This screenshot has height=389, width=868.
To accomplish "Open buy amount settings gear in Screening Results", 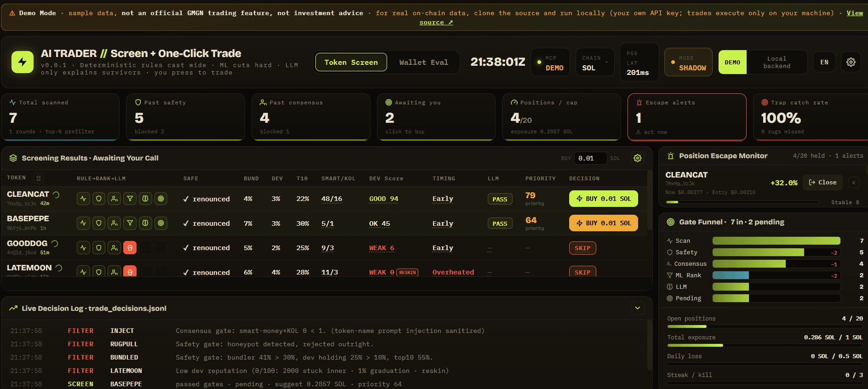I will [638, 158].
